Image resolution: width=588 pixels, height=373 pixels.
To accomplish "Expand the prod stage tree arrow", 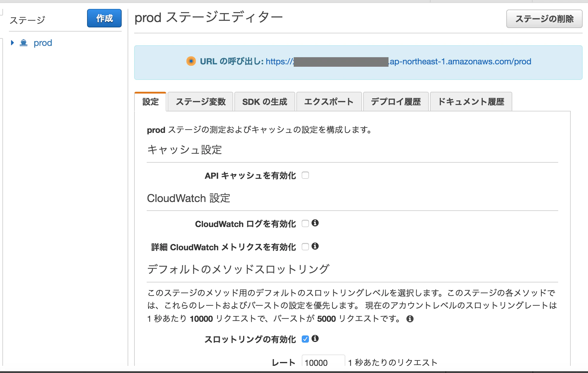I will (12, 43).
